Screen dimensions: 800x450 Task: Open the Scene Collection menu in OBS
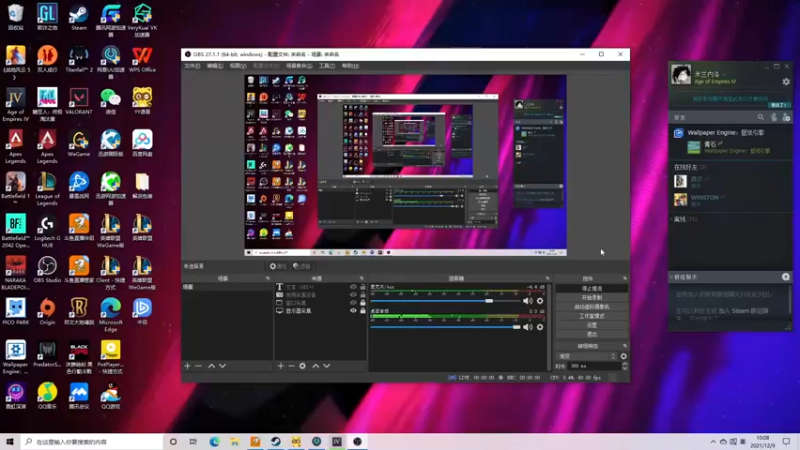(299, 66)
